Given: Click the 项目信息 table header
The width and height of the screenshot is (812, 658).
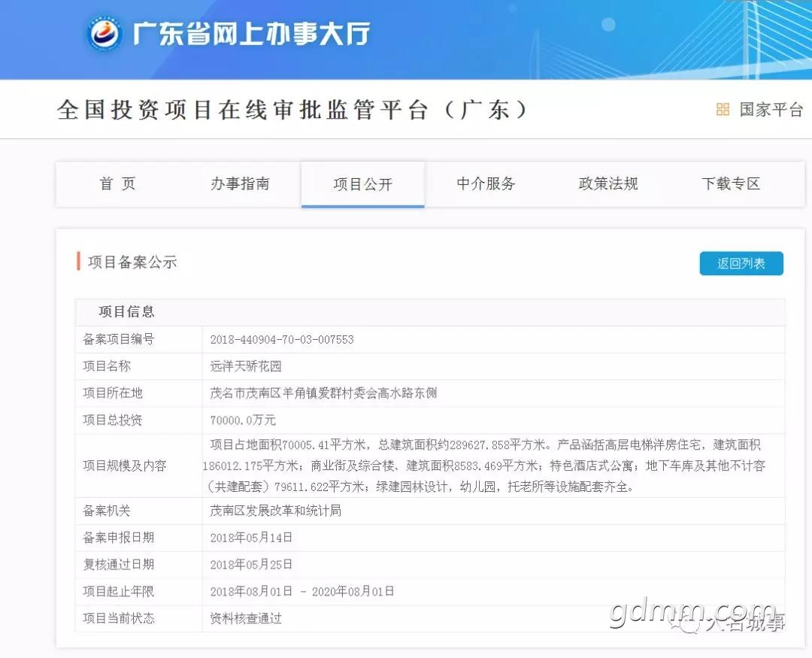Looking at the screenshot, I should pyautogui.click(x=126, y=311).
